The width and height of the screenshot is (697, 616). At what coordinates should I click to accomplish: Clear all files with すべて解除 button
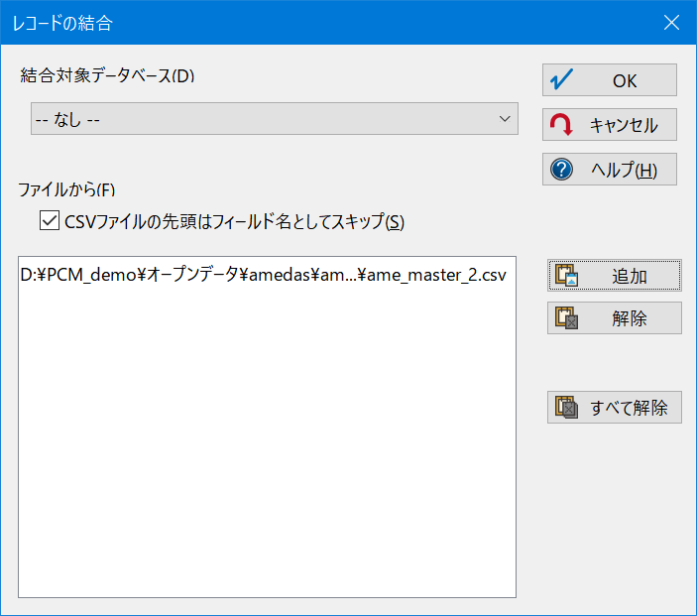tap(615, 407)
